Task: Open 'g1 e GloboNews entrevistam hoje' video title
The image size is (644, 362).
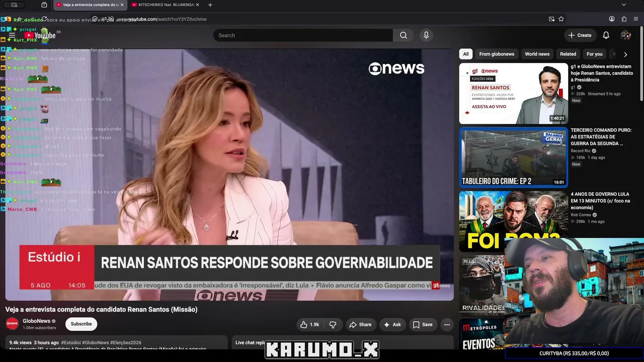Action: (602, 73)
